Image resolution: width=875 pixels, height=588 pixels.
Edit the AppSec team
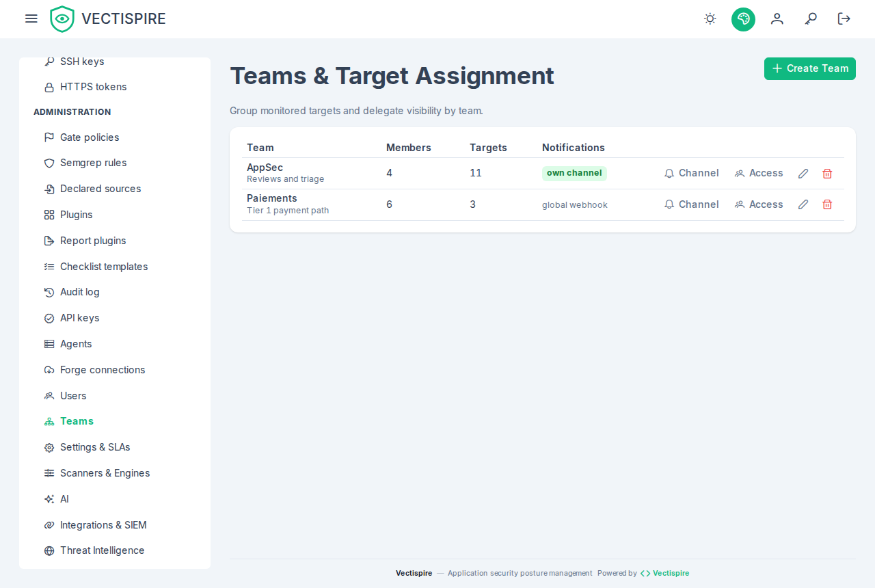(803, 174)
